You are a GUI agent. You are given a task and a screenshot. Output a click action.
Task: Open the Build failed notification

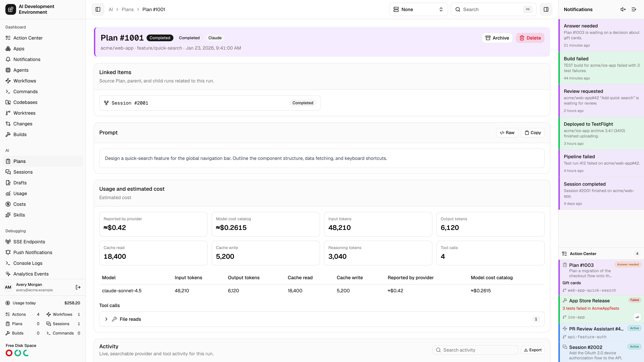click(x=601, y=68)
